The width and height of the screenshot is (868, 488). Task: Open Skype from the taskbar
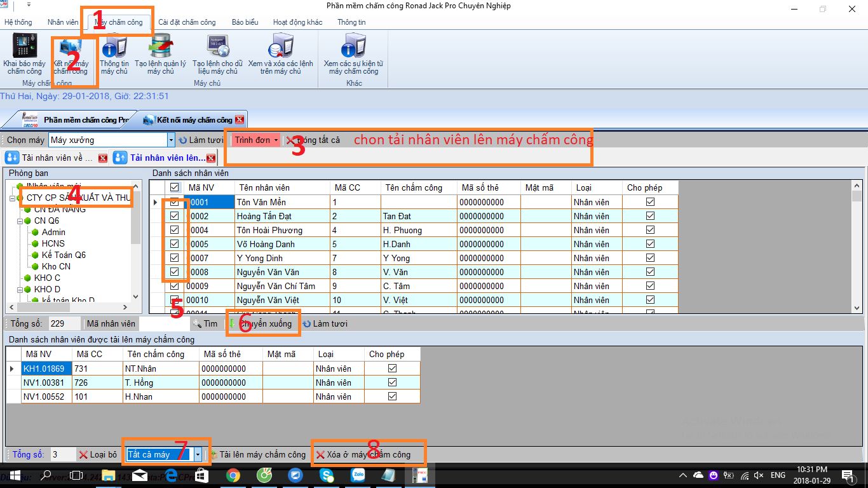tap(327, 475)
